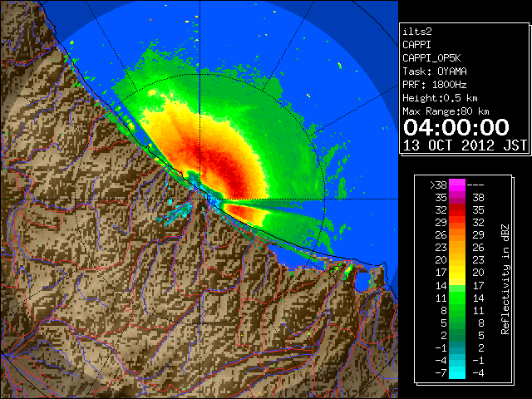532x399 pixels.
Task: Click the 'Reflectivity in dBZ' legend title
Action: tap(505, 279)
